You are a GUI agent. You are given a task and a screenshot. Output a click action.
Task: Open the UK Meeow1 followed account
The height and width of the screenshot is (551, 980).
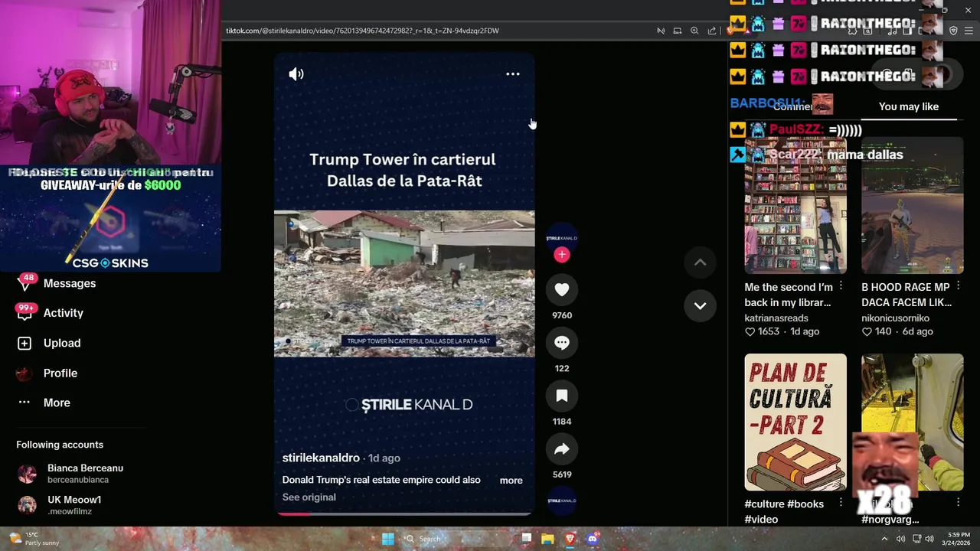click(x=60, y=505)
